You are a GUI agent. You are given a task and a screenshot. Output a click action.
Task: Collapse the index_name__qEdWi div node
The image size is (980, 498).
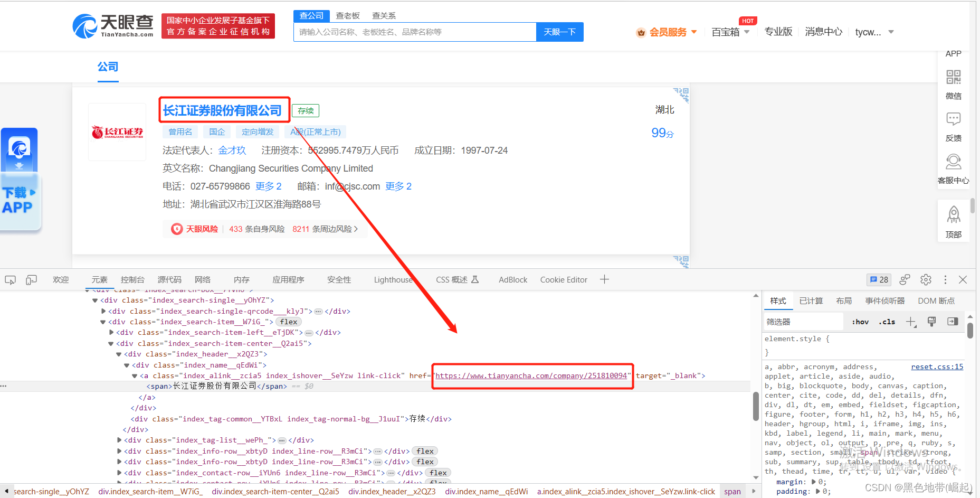[x=127, y=365]
